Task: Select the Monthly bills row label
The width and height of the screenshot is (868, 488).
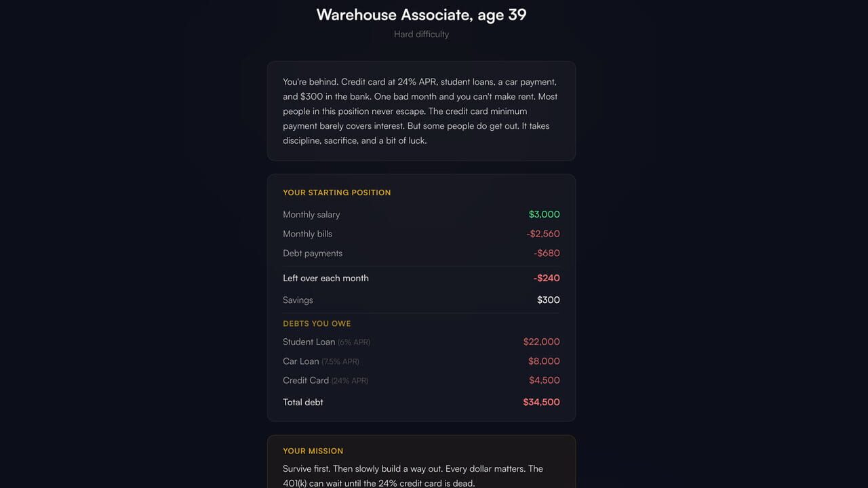Action: (307, 234)
